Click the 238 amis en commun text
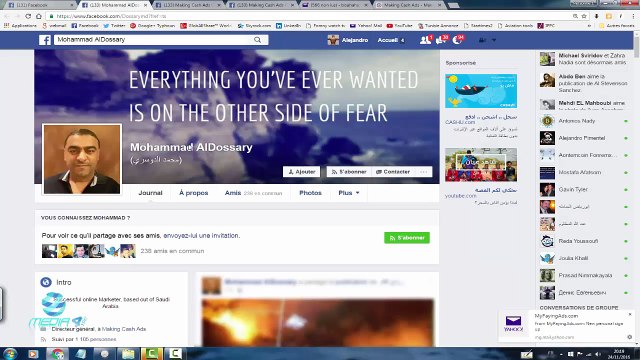 [172, 251]
